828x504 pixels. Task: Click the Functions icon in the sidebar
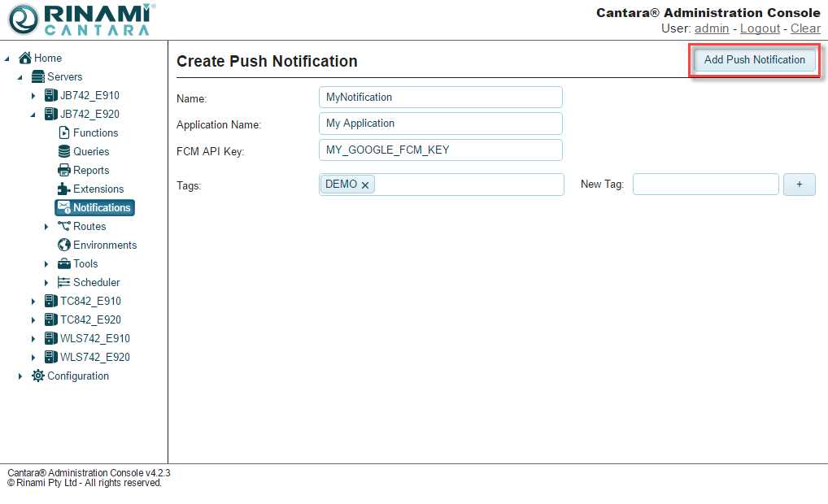tap(64, 133)
